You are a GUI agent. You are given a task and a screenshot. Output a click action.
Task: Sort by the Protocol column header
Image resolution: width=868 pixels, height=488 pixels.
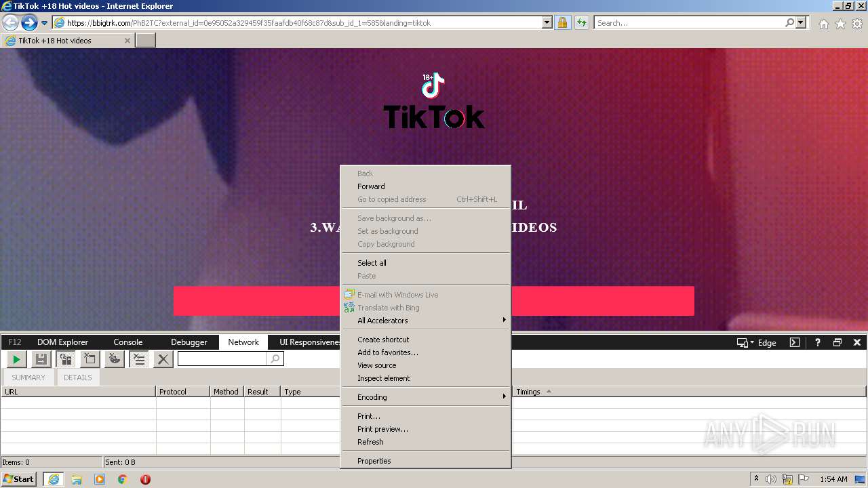tap(183, 392)
